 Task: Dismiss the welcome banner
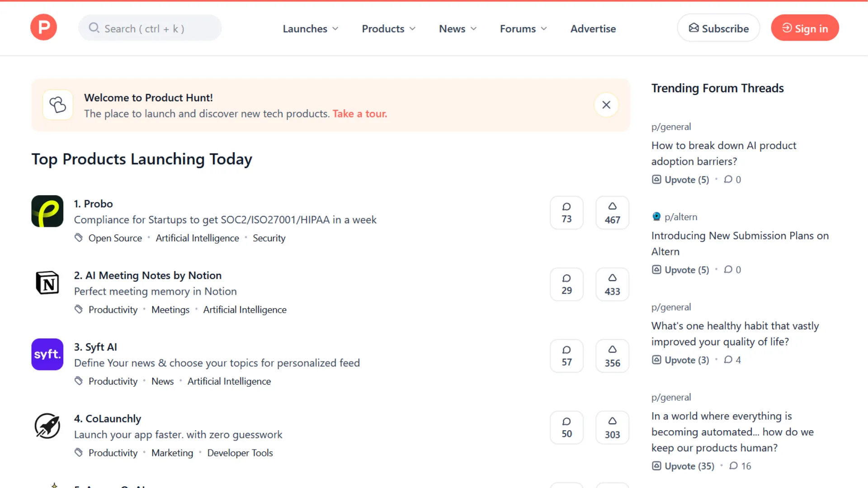tap(606, 104)
